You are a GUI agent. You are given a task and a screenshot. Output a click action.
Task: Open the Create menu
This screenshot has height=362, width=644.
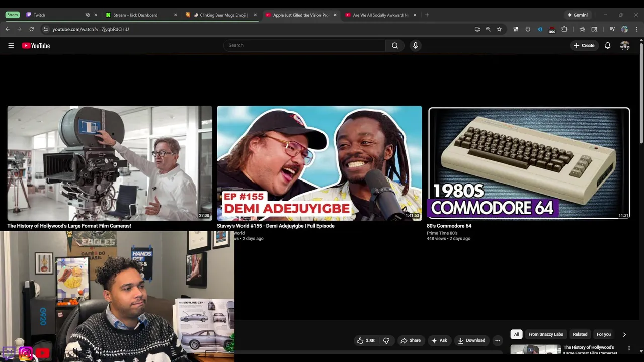point(584,45)
